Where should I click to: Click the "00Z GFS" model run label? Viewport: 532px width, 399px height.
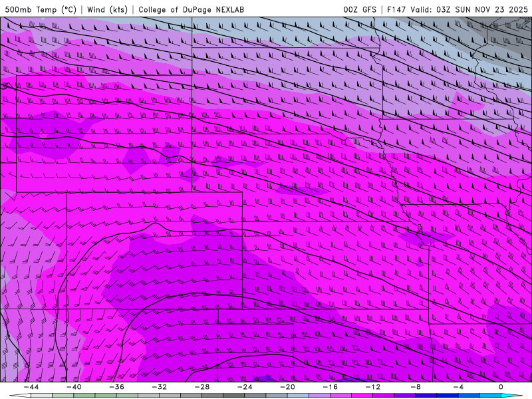[x=360, y=9]
